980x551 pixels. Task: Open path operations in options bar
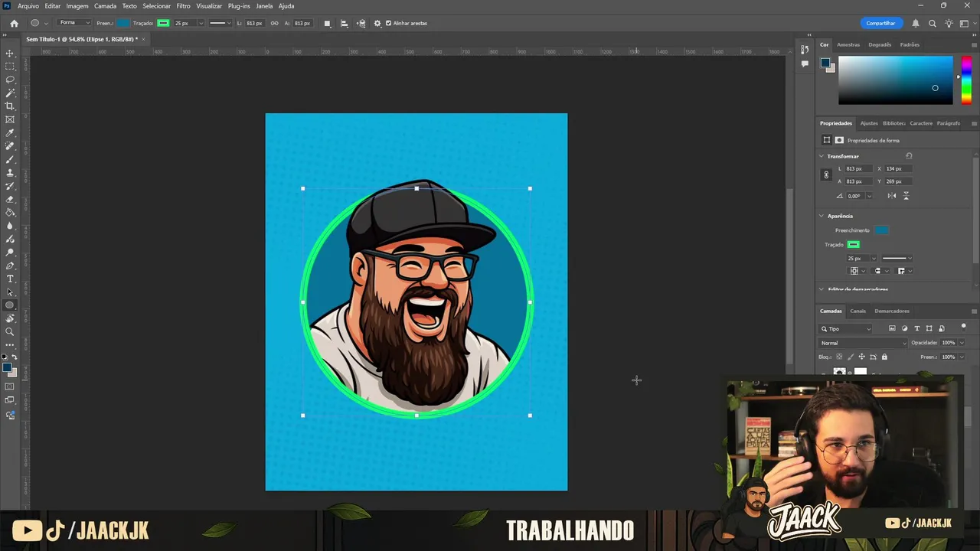[x=327, y=23]
